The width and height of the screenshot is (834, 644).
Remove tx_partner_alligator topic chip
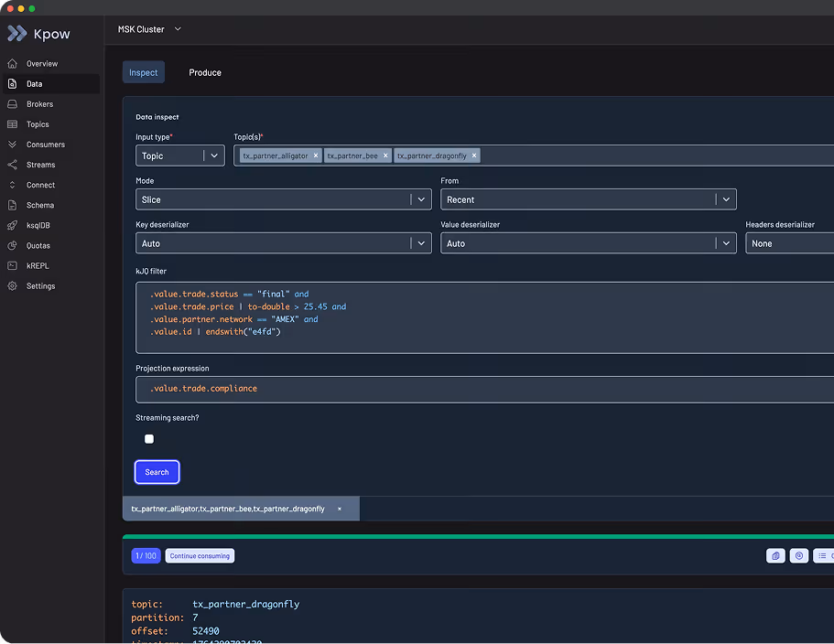click(x=316, y=156)
